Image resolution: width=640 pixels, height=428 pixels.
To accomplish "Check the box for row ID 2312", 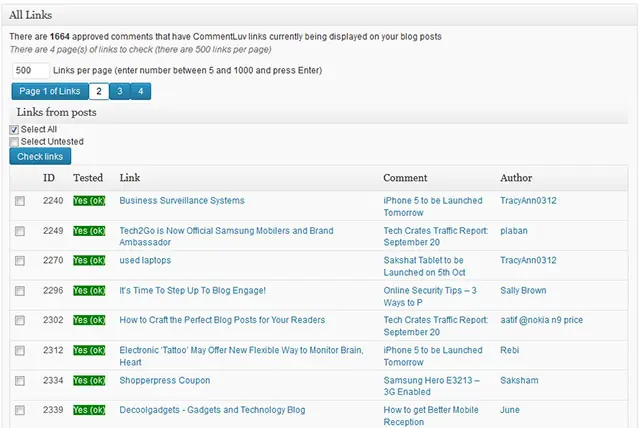I will 20,351.
